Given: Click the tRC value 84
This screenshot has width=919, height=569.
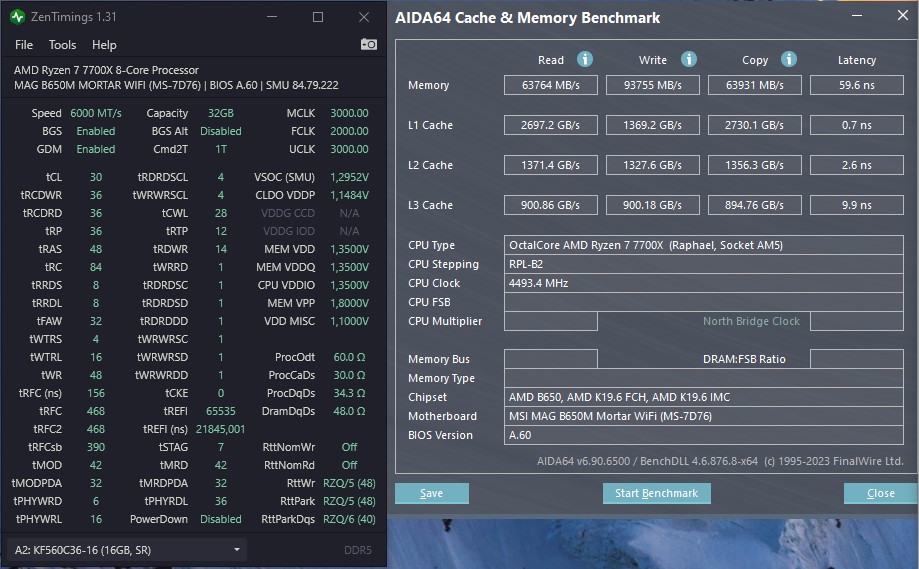Looking at the screenshot, I should [x=96, y=267].
